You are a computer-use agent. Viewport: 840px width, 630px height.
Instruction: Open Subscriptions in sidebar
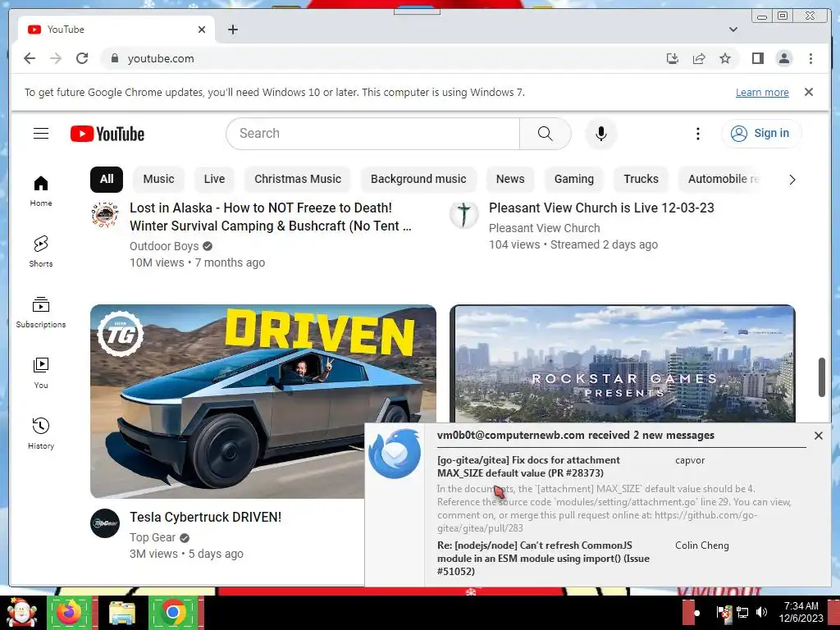click(x=41, y=313)
